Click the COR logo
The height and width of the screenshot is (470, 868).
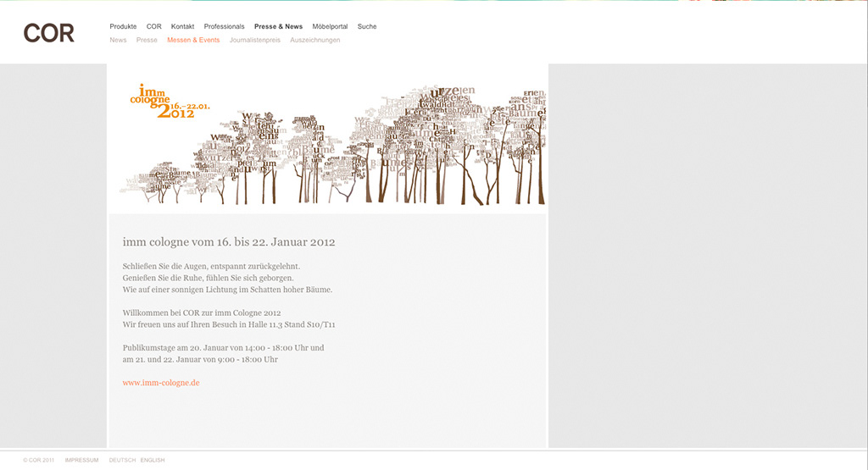48,33
